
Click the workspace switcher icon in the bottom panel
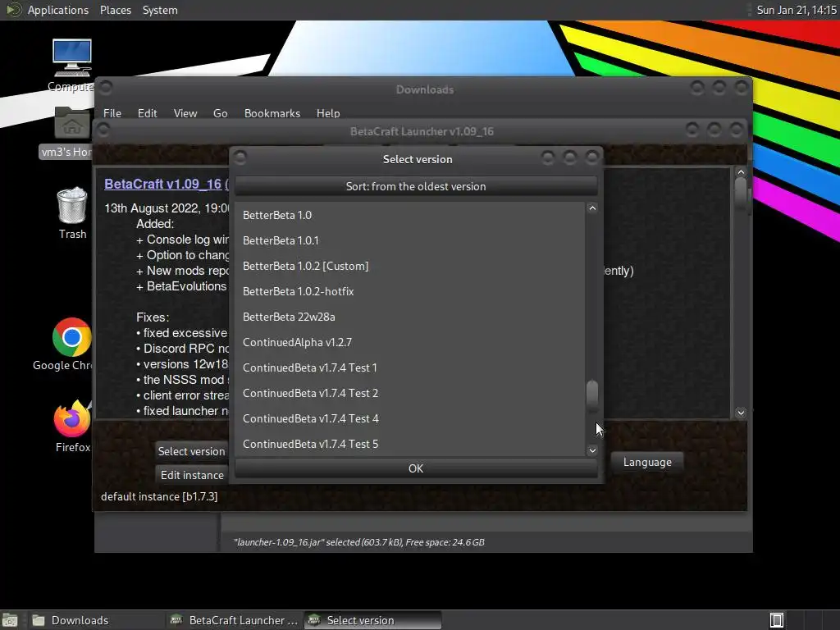777,620
